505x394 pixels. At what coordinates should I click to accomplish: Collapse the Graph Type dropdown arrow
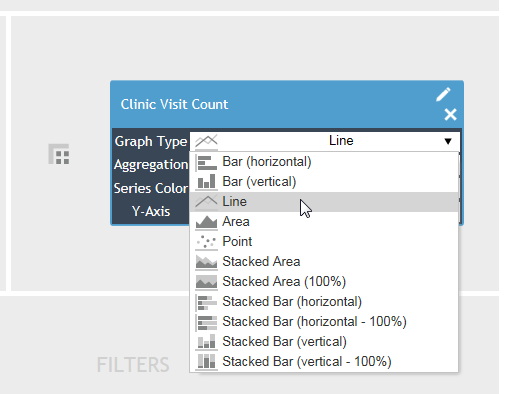click(448, 141)
